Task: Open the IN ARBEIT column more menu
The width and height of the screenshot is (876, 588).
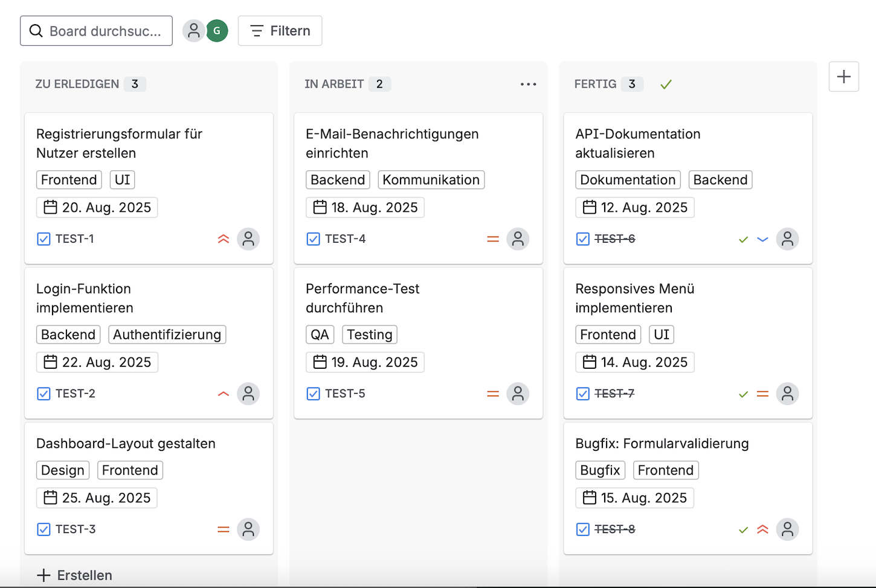Action: (x=528, y=85)
